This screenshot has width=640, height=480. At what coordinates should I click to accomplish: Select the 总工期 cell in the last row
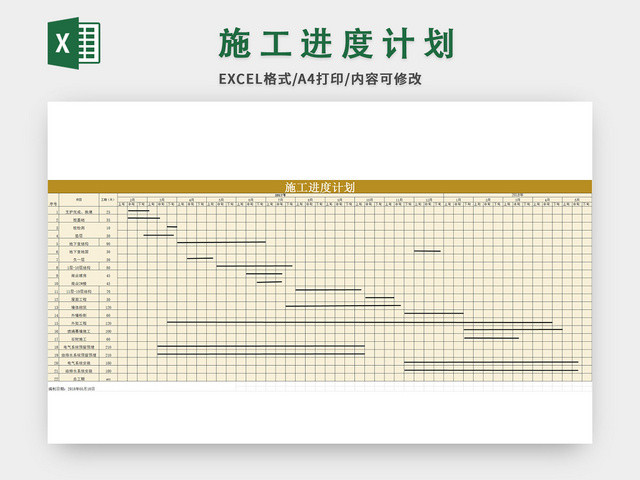point(79,379)
